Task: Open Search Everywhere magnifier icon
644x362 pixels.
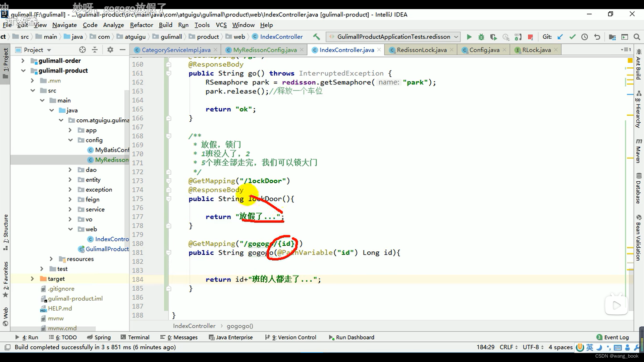Action: click(x=637, y=37)
